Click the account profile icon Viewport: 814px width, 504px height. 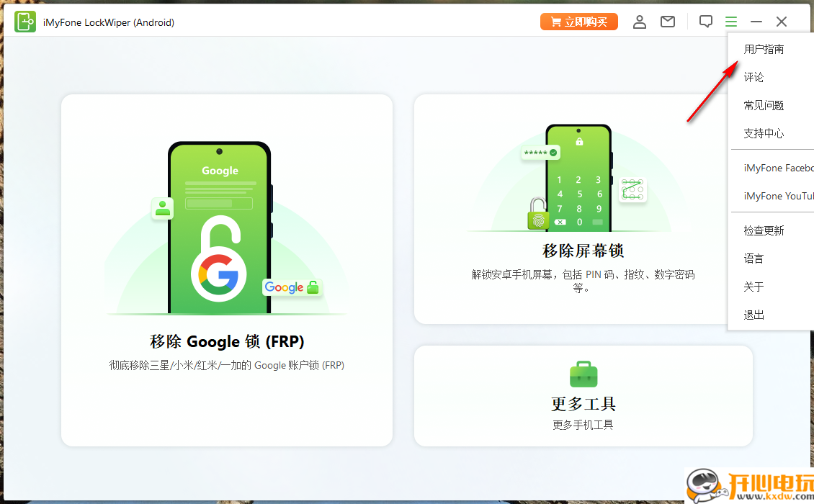click(x=640, y=22)
